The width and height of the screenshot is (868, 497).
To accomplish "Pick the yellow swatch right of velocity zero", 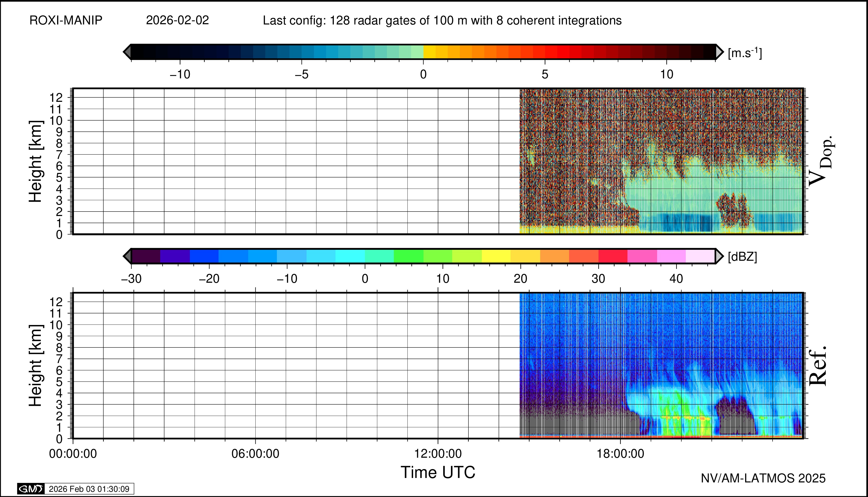I will pyautogui.click(x=429, y=52).
